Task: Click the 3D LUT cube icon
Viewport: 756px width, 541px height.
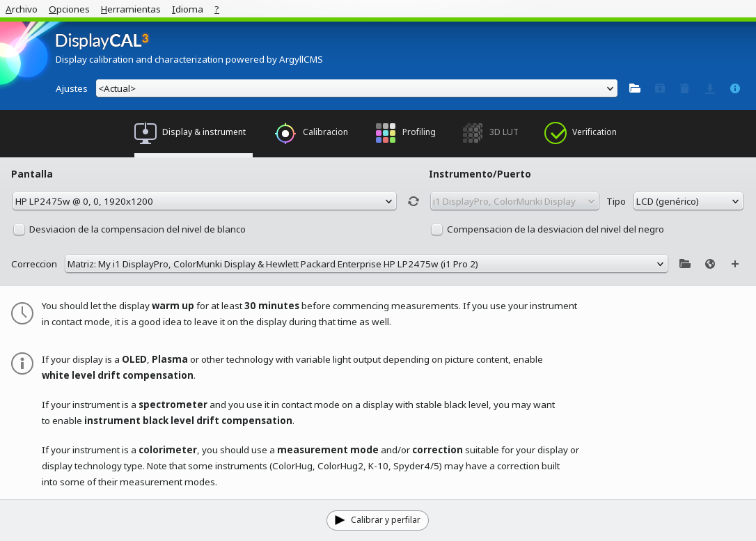Action: (473, 133)
